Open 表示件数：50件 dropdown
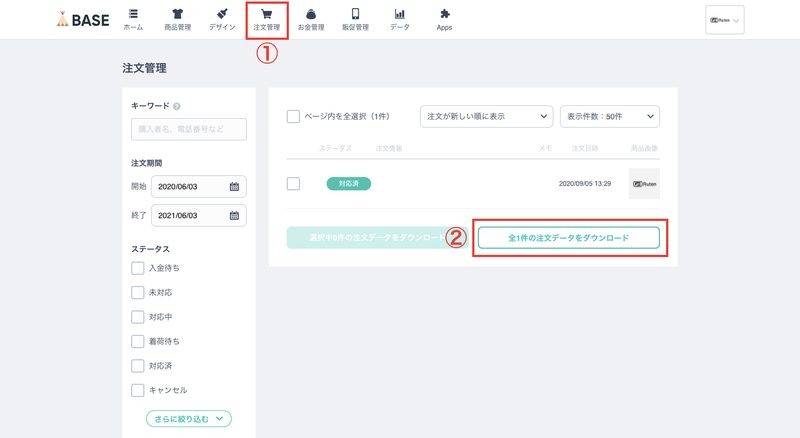Image resolution: width=800 pixels, height=438 pixels. (610, 116)
